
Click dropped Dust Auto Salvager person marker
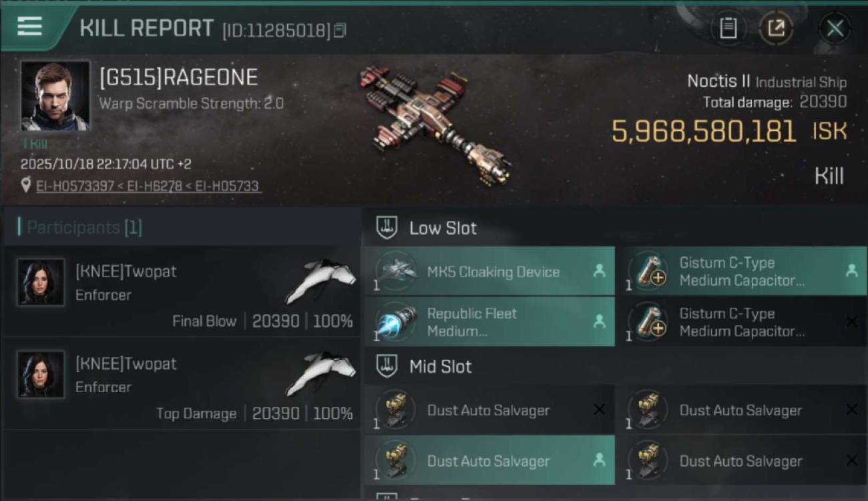[599, 460]
